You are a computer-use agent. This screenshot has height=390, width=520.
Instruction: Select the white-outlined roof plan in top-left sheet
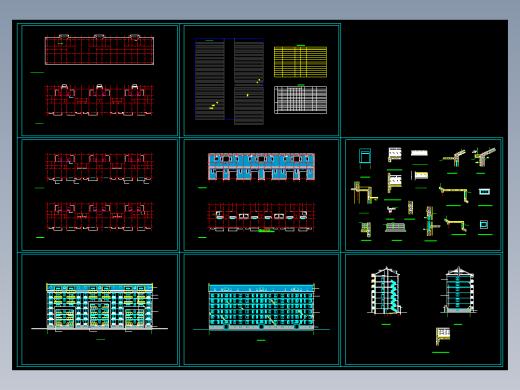point(99,50)
